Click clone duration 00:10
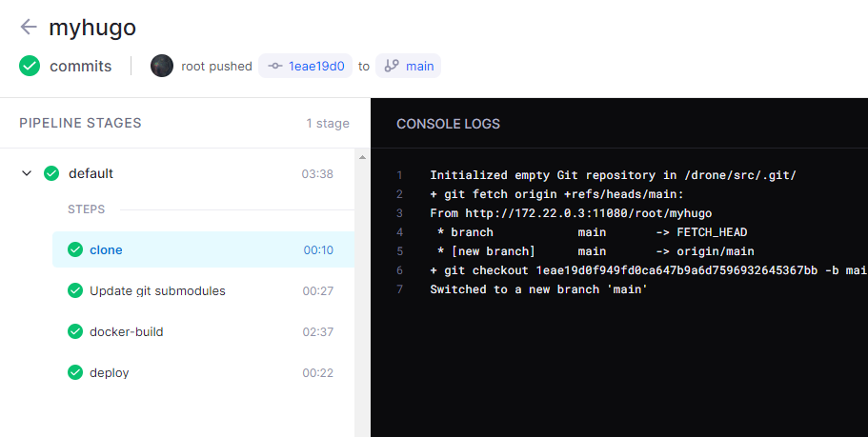This screenshot has width=868, height=437. coord(318,250)
